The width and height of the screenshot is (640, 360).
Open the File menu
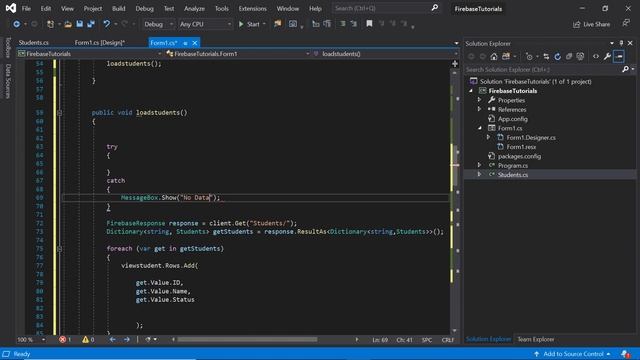click(x=26, y=9)
